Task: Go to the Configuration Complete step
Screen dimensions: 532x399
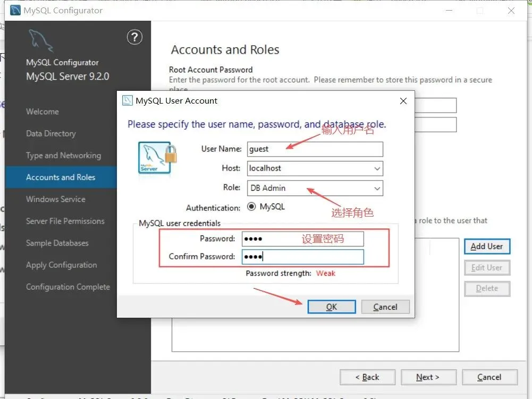Action: [68, 287]
